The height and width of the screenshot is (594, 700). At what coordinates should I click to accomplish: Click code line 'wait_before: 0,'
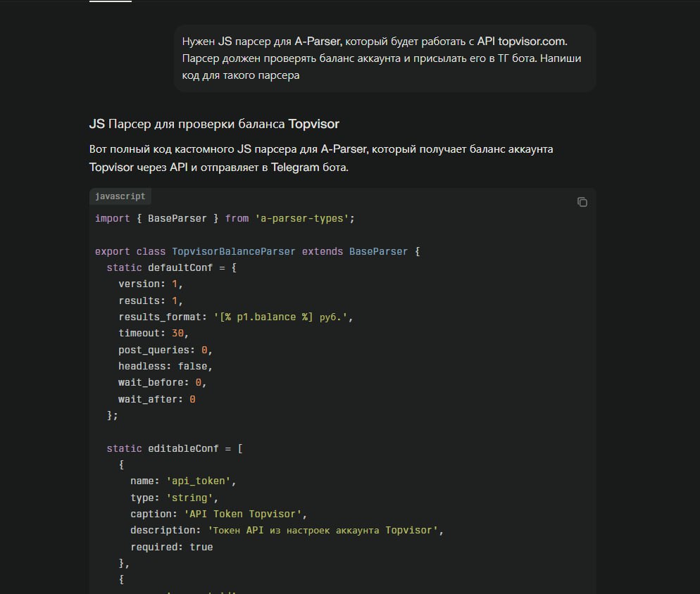click(x=163, y=382)
